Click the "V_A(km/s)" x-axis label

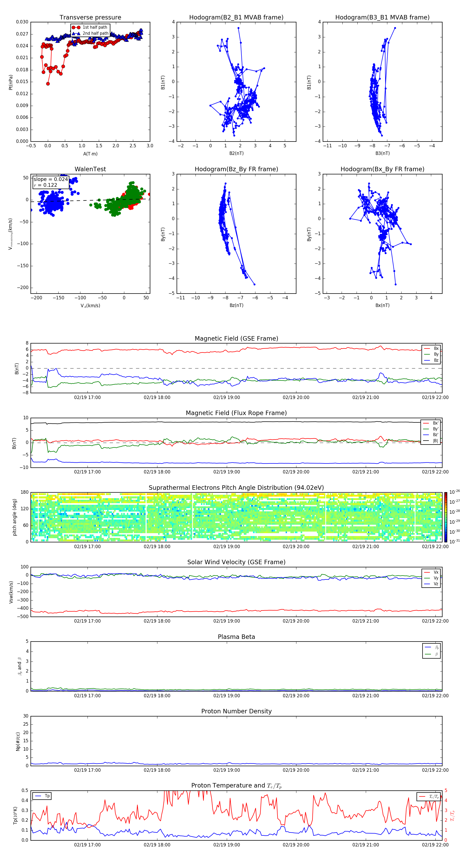pyautogui.click(x=90, y=306)
